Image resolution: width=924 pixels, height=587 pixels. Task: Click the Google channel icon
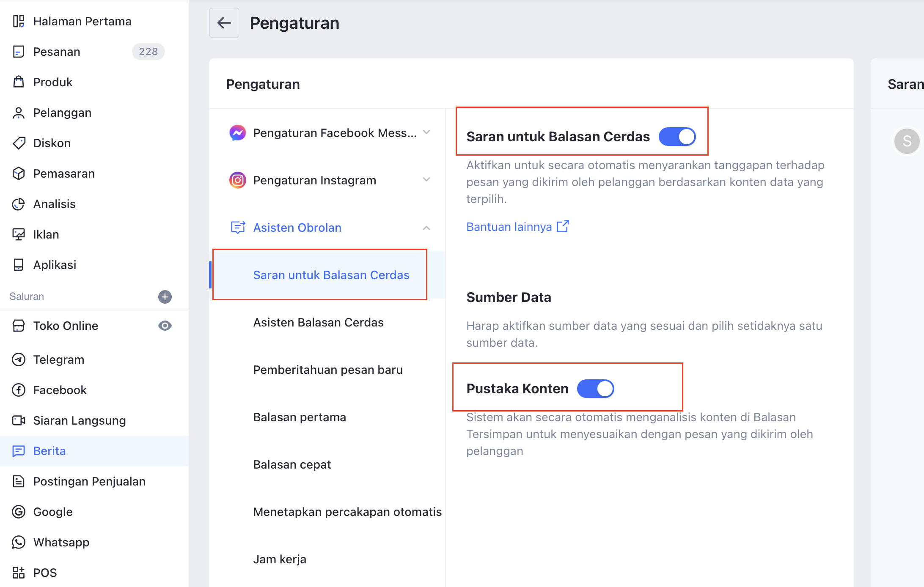pos(19,512)
